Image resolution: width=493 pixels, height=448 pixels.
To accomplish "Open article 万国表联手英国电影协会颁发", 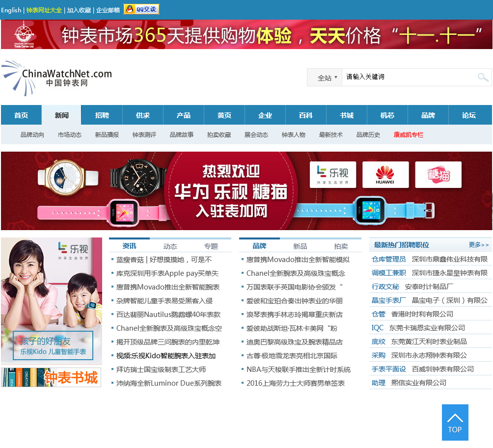I will [x=295, y=287].
